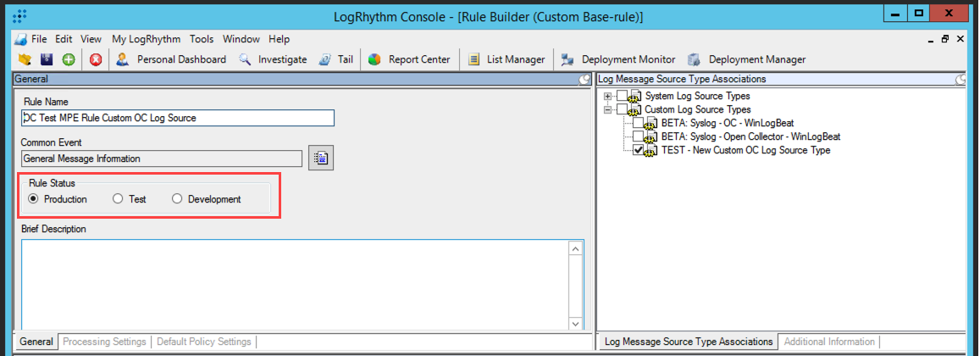Check BETA: Syslog - OC - WinLogBeat checkbox
The image size is (980, 356).
coord(639,123)
